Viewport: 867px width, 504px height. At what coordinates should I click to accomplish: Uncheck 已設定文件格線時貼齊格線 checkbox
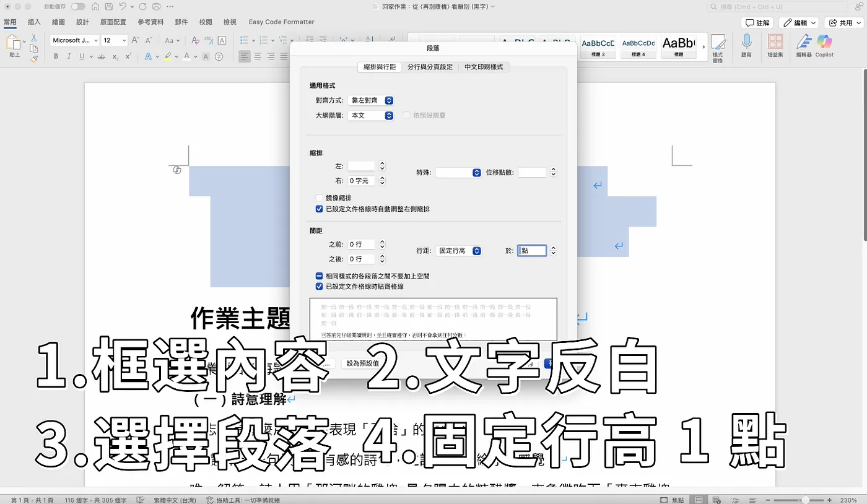click(x=320, y=287)
